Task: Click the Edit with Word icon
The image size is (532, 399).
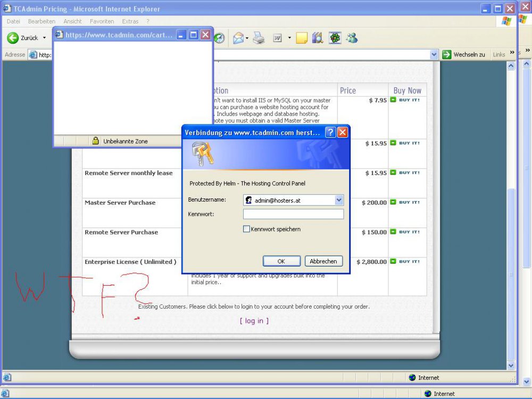Action: [x=277, y=38]
